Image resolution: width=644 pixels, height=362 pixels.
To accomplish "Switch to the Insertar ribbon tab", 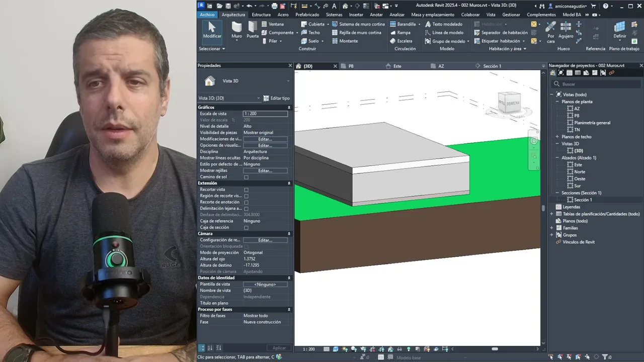I will click(356, 15).
